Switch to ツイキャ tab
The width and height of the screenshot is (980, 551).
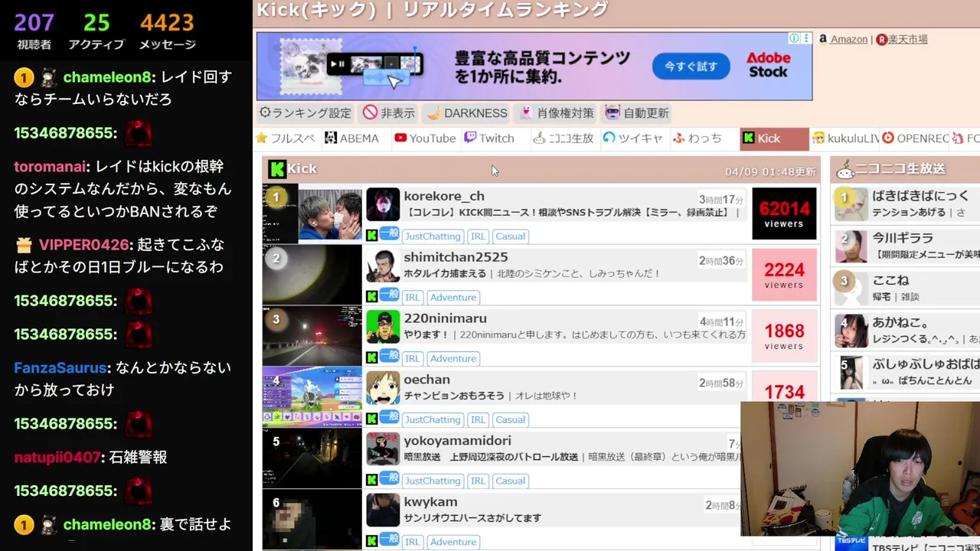pyautogui.click(x=632, y=139)
